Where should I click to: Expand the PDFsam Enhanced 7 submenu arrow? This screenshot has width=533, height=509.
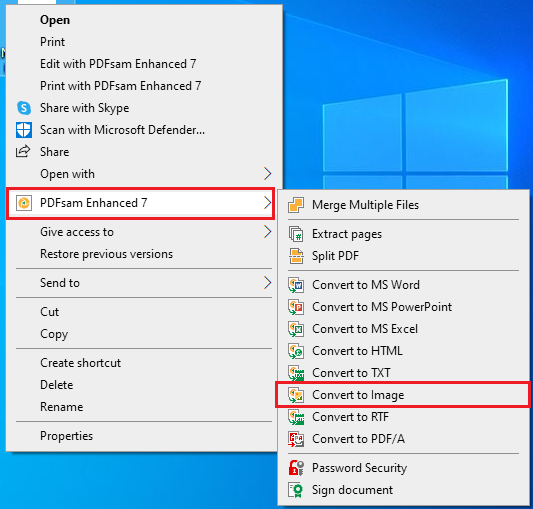[268, 203]
